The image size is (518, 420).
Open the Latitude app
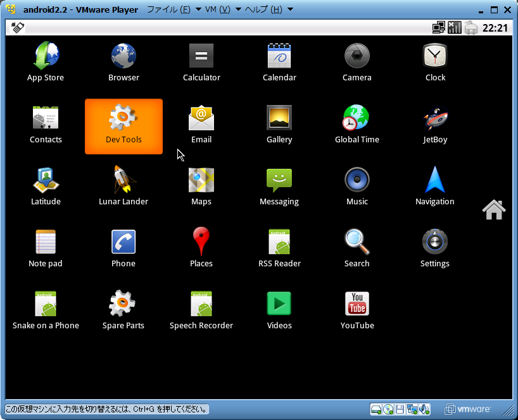(46, 187)
